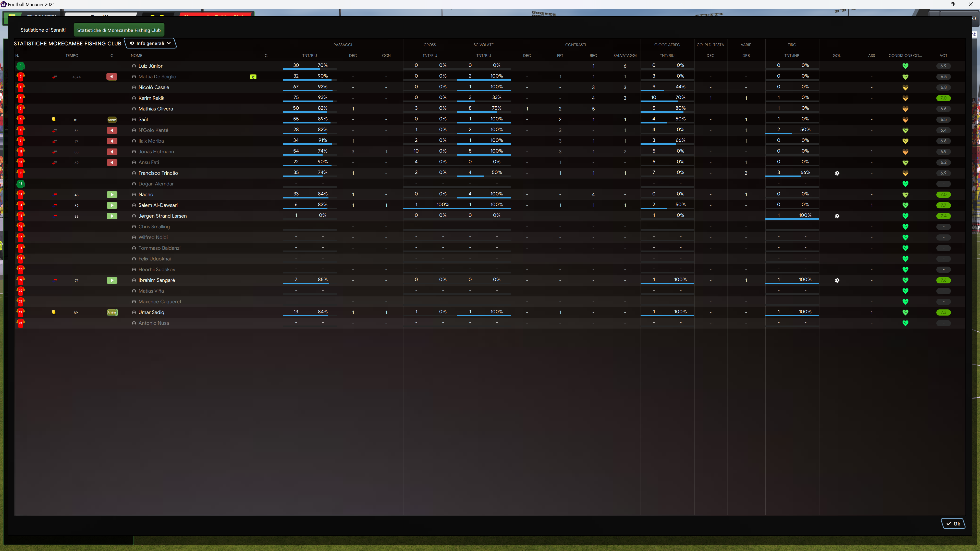Click the Amm badge in Saúl's row
980x551 pixels.
[x=112, y=120]
